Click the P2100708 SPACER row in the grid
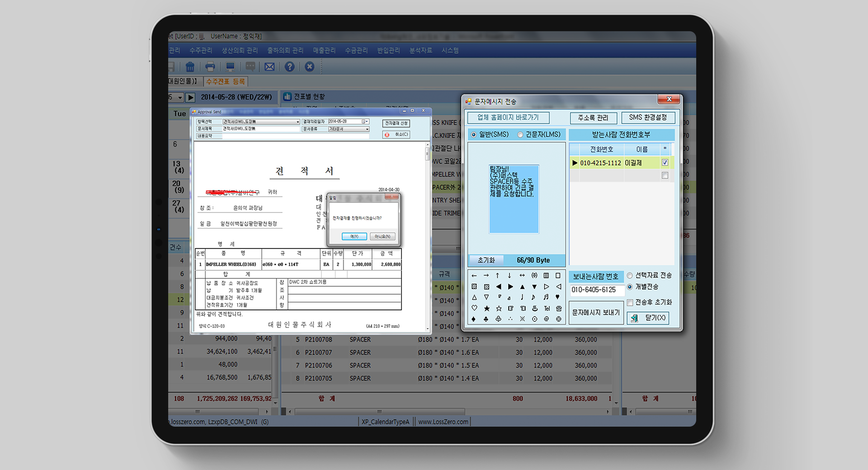The image size is (868, 470). click(x=447, y=339)
